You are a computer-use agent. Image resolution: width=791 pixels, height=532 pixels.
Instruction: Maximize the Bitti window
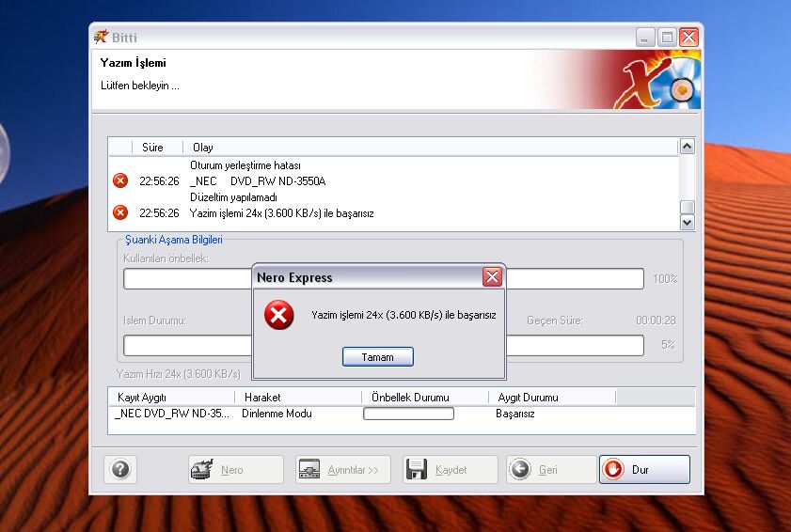tap(667, 38)
